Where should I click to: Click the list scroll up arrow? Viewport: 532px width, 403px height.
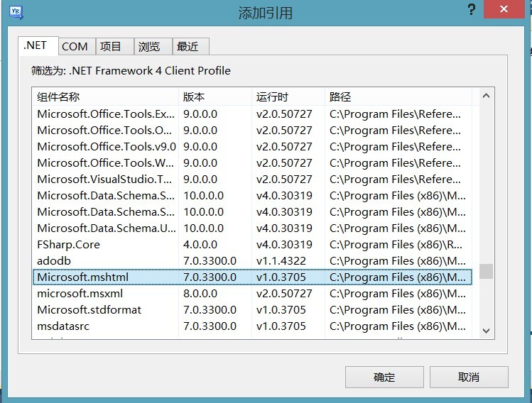486,96
